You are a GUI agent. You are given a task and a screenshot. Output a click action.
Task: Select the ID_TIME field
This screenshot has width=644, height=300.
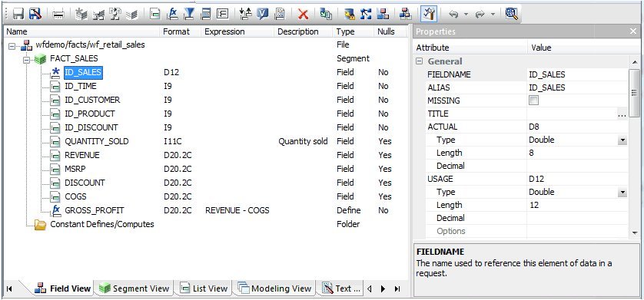click(x=81, y=86)
